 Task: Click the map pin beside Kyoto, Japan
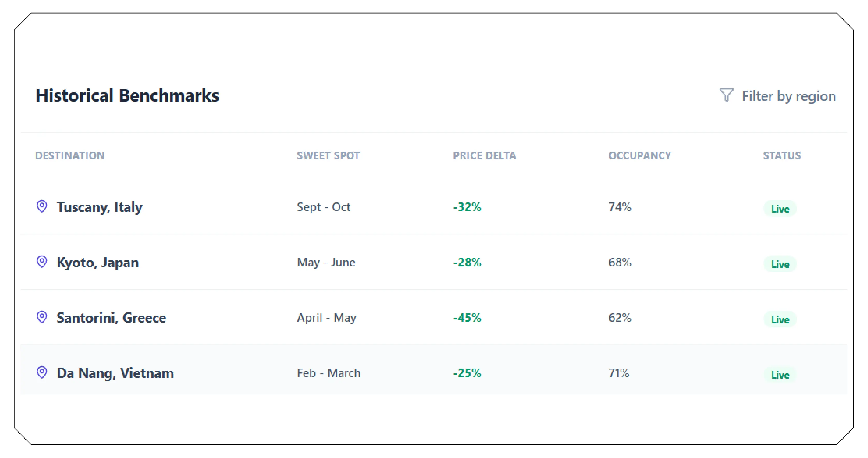click(x=42, y=261)
